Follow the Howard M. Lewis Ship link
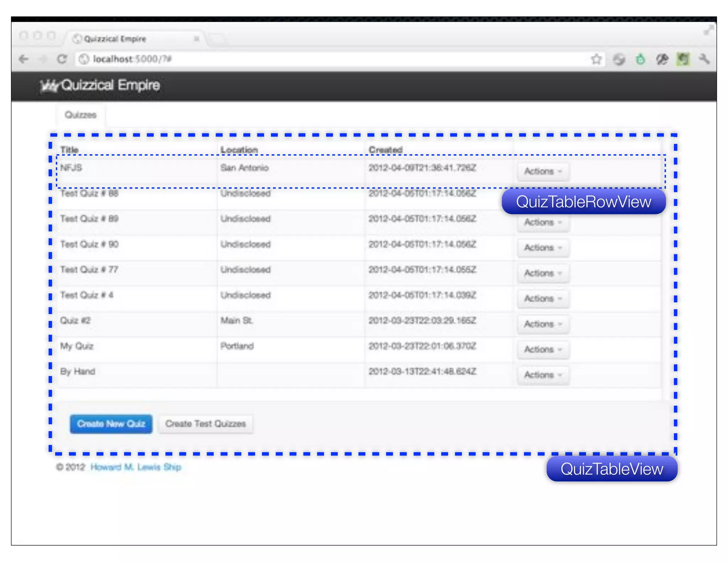This screenshot has width=728, height=562. pos(136,467)
